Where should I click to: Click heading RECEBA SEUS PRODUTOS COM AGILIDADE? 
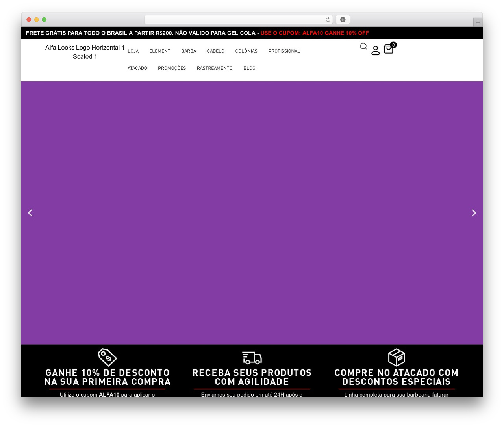click(252, 377)
